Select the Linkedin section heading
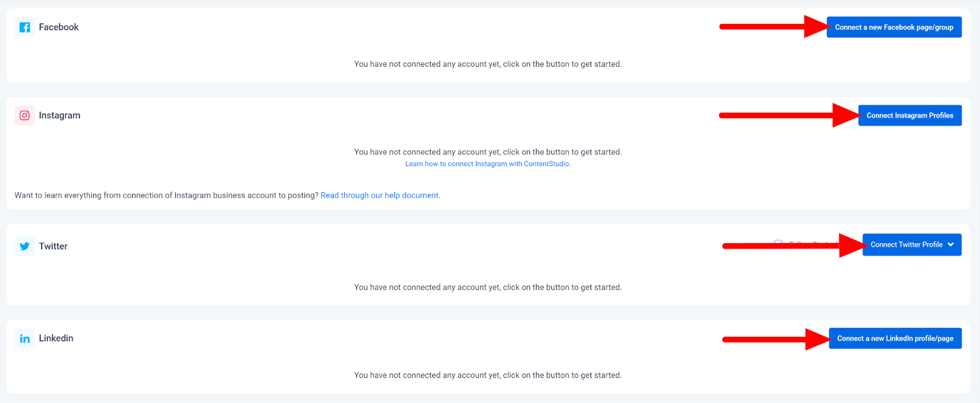The width and height of the screenshot is (980, 403). [x=56, y=338]
